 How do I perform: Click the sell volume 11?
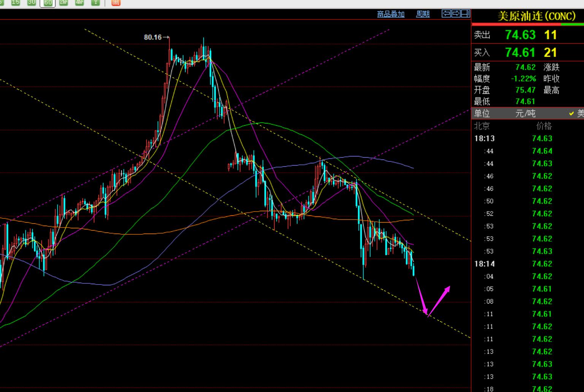[551, 35]
